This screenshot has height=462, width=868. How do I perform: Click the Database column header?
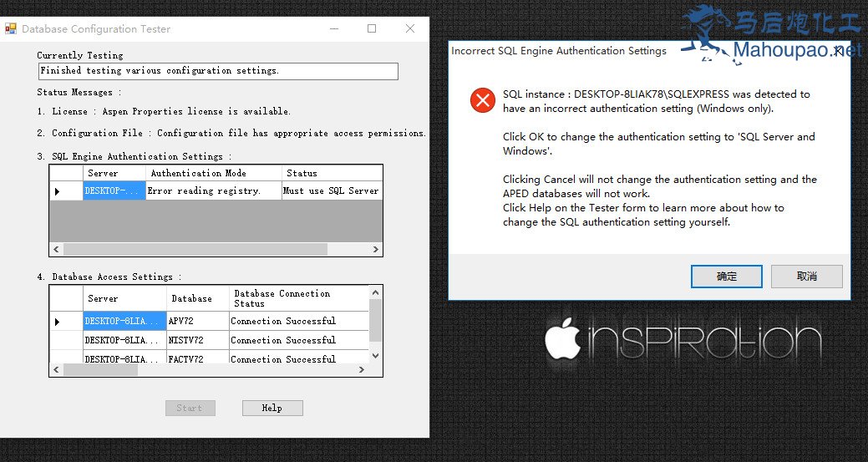point(198,298)
